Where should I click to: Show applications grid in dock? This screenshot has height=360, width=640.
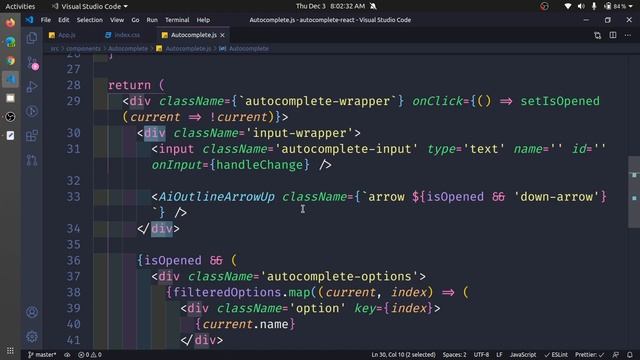[10, 351]
